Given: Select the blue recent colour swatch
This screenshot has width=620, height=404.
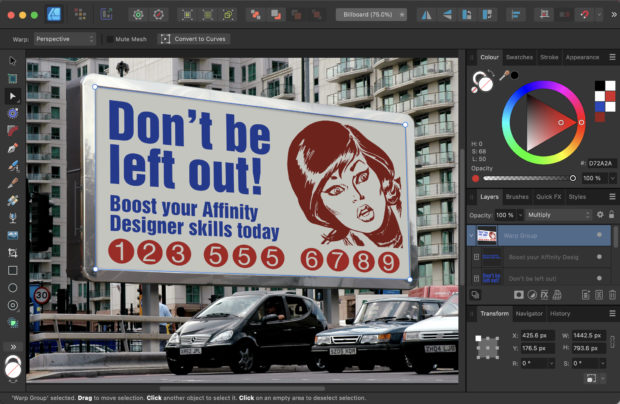Looking at the screenshot, I should click(600, 107).
